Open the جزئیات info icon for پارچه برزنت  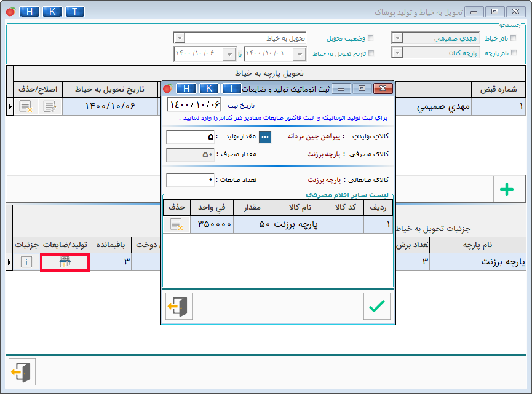point(26,262)
